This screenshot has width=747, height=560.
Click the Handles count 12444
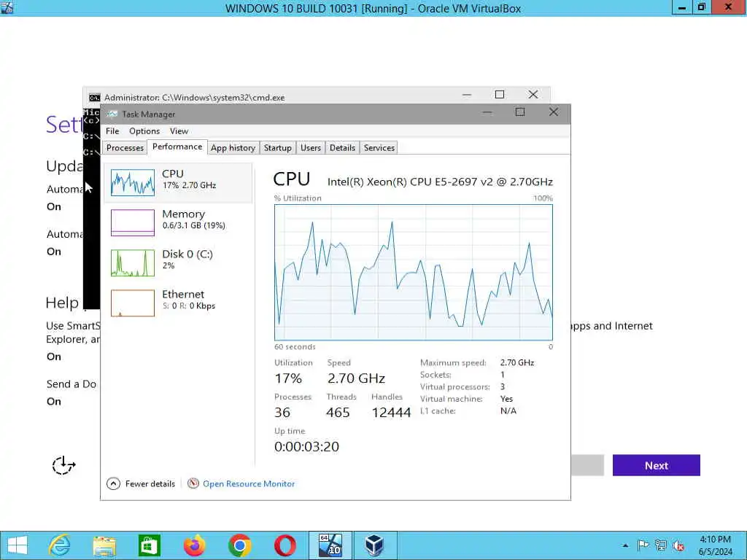pyautogui.click(x=391, y=413)
